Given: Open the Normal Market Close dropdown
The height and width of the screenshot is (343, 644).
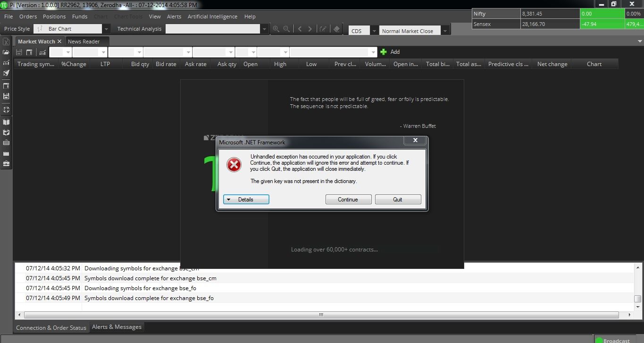Looking at the screenshot, I should [x=444, y=31].
